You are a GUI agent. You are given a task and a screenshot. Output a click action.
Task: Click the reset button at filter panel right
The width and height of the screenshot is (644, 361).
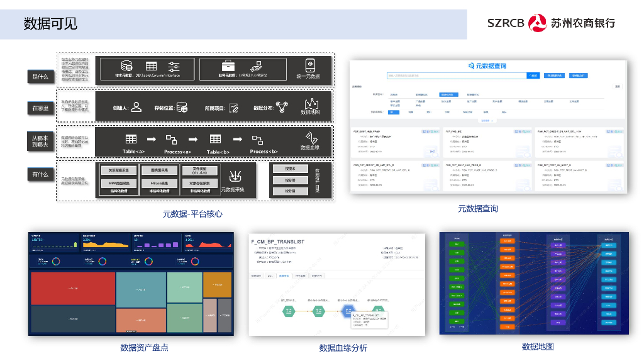[x=618, y=87]
